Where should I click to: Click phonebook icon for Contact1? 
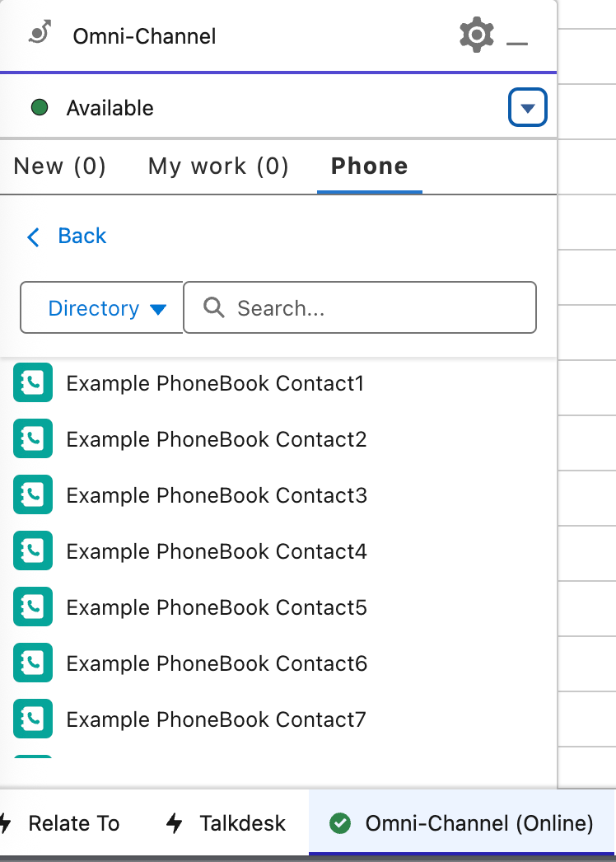point(33,382)
